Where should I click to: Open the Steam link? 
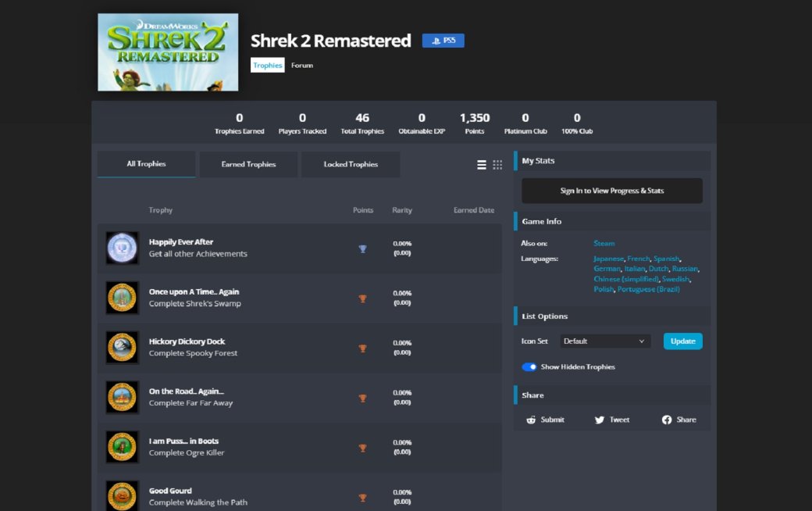604,243
